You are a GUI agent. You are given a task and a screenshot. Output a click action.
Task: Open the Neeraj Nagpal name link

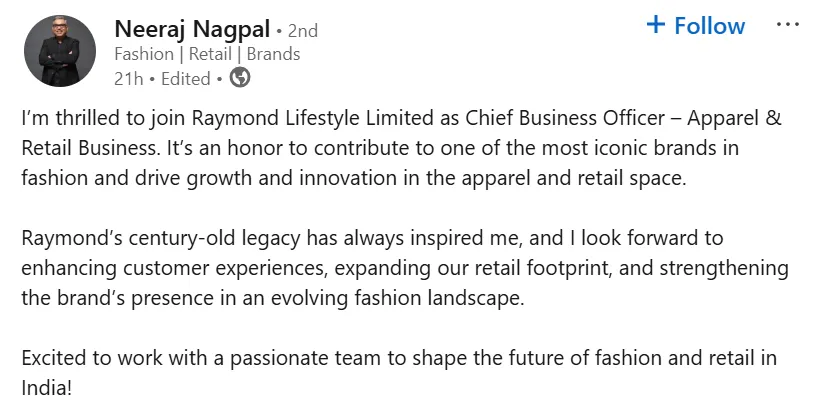192,29
